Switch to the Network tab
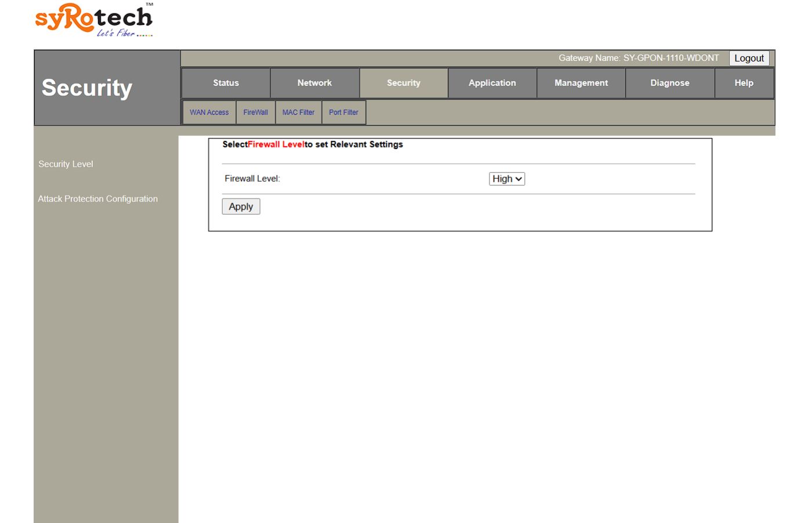The width and height of the screenshot is (812, 523). click(314, 83)
